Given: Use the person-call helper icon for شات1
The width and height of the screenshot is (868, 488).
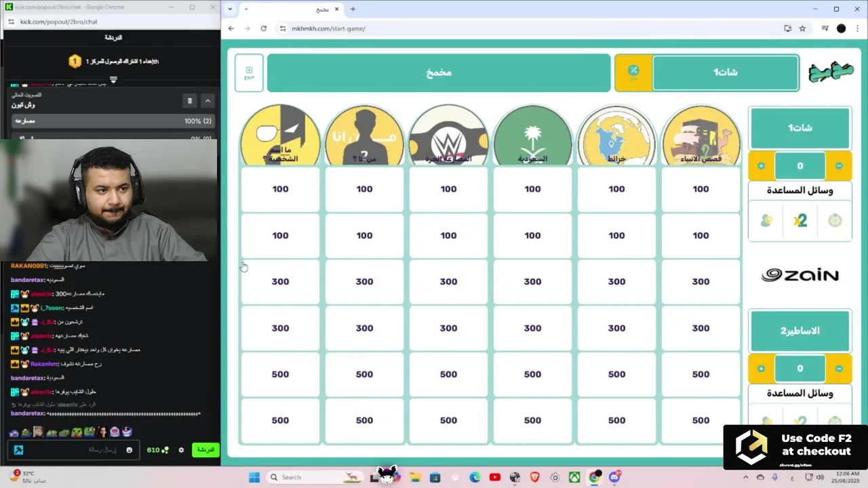Looking at the screenshot, I should (766, 220).
